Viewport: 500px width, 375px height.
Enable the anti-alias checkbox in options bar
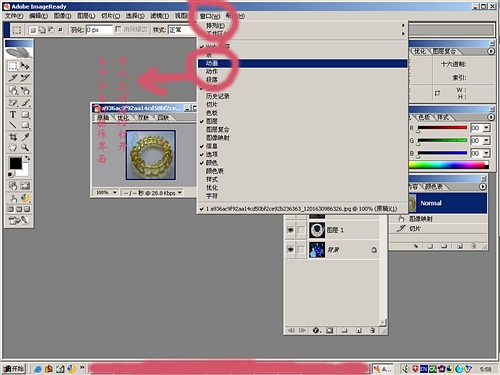pos(118,30)
